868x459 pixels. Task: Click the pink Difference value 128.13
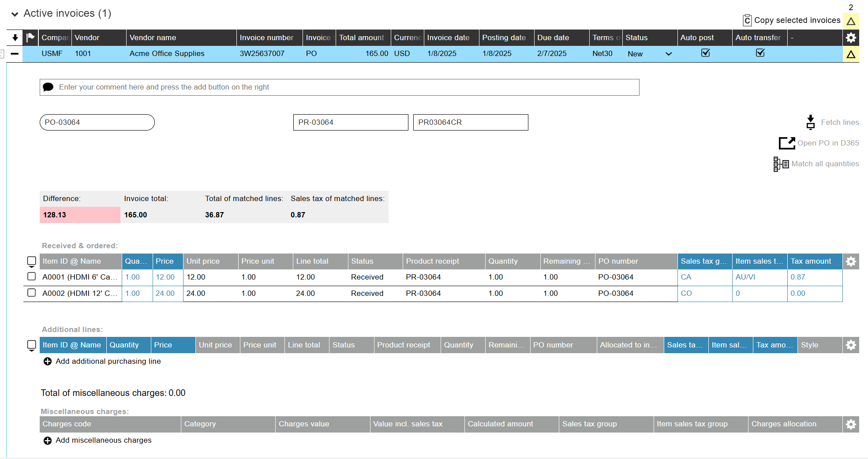coord(80,215)
